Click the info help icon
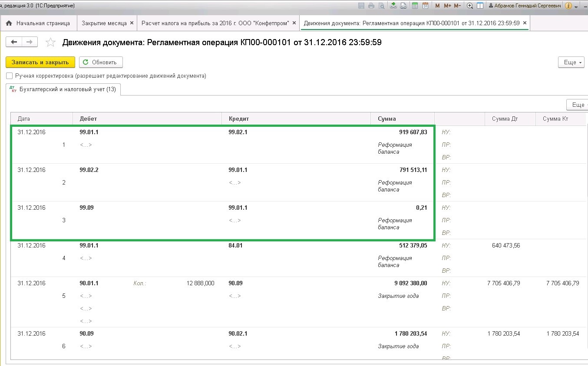 pos(569,6)
